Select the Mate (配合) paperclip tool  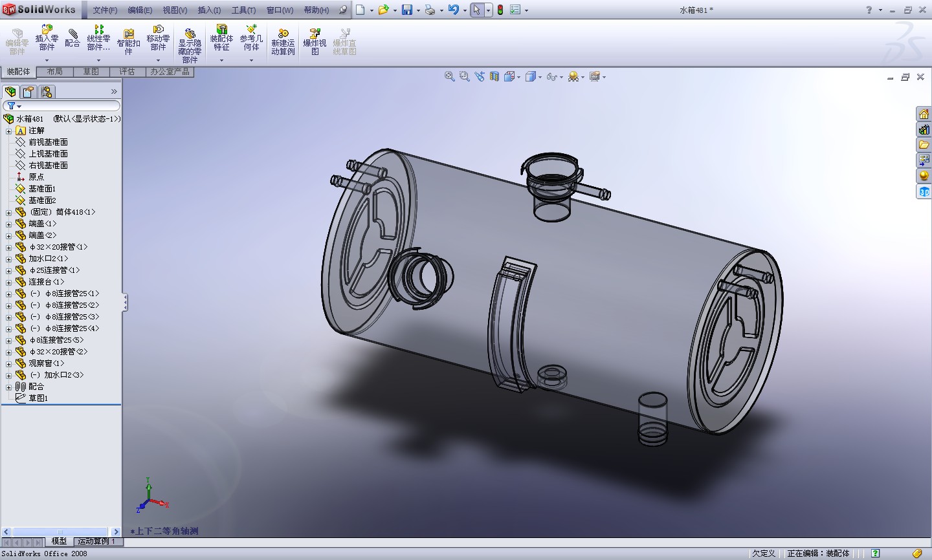pyautogui.click(x=72, y=38)
